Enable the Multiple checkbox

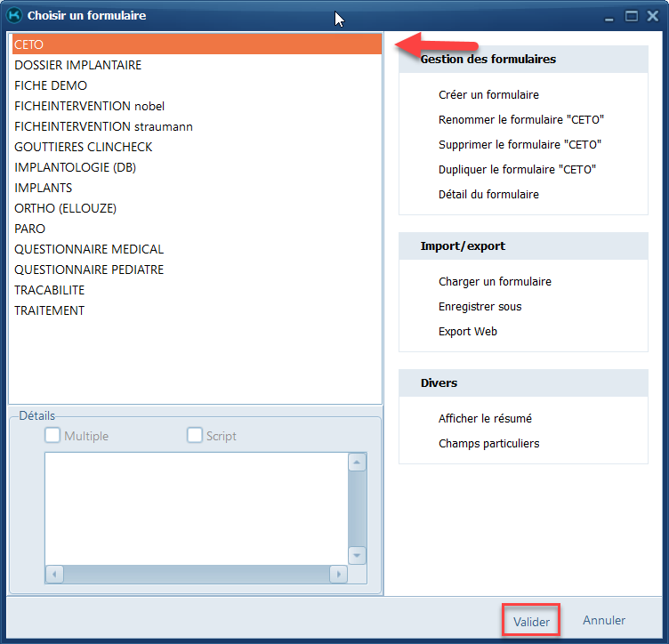click(53, 436)
